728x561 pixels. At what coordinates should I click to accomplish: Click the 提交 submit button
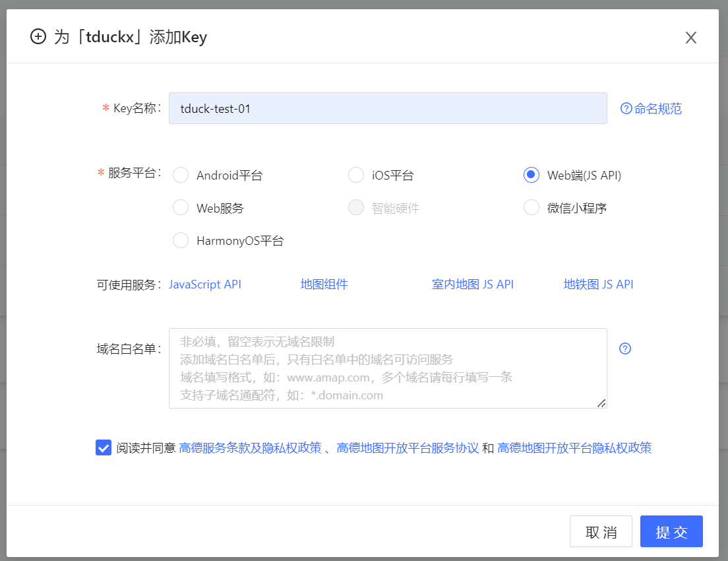671,531
